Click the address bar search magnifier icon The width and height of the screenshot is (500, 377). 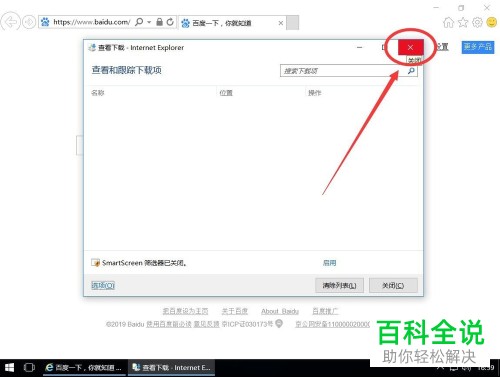coord(139,22)
